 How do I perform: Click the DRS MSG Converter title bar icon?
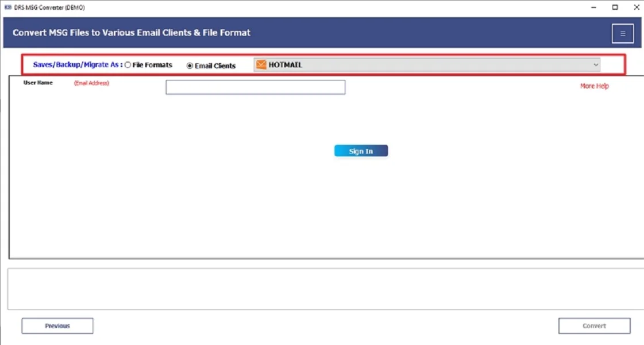coord(8,7)
